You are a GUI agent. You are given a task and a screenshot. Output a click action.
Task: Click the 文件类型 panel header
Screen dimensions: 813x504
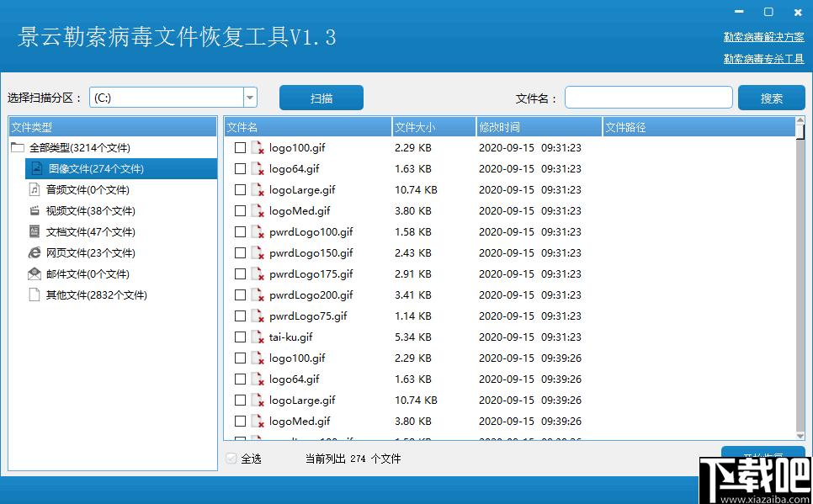point(113,127)
